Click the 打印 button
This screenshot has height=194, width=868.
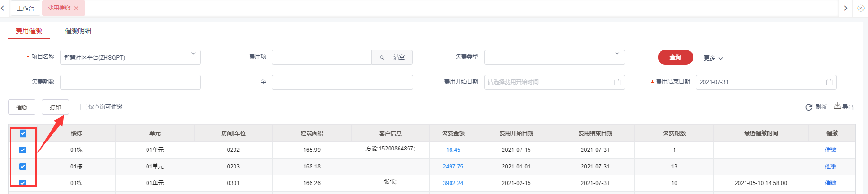tap(55, 107)
